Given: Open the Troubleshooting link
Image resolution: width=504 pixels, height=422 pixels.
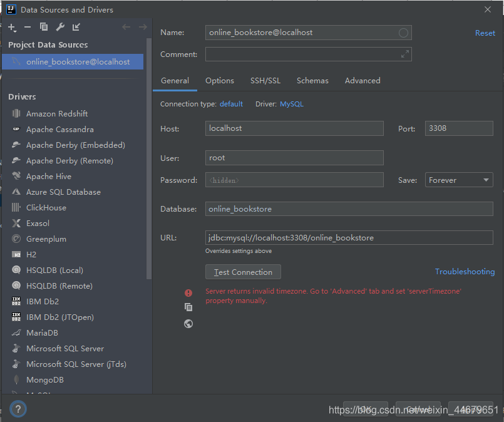Looking at the screenshot, I should [465, 272].
